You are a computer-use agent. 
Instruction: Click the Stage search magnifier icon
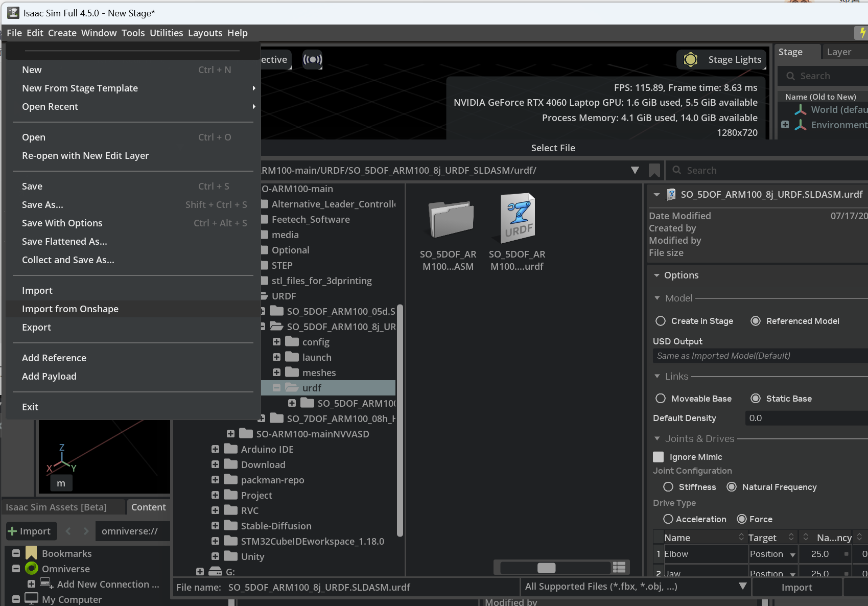point(791,76)
